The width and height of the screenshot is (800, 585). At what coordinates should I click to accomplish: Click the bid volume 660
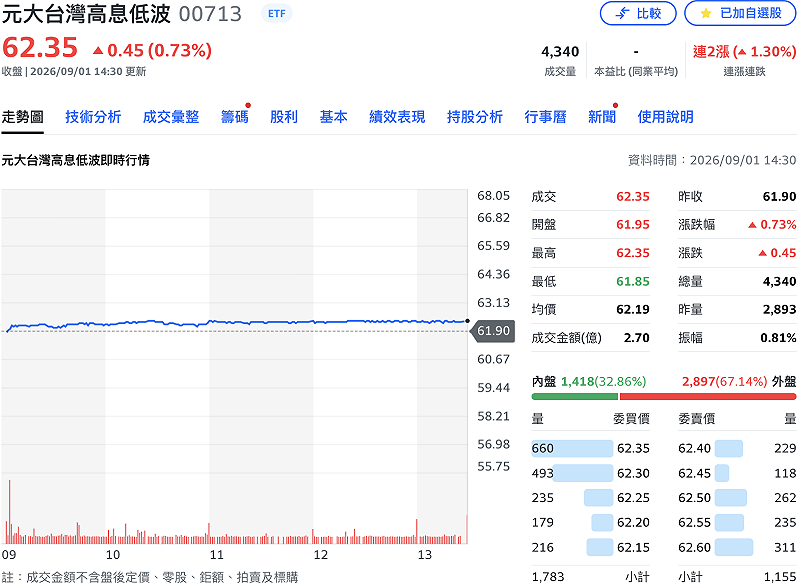pyautogui.click(x=542, y=448)
